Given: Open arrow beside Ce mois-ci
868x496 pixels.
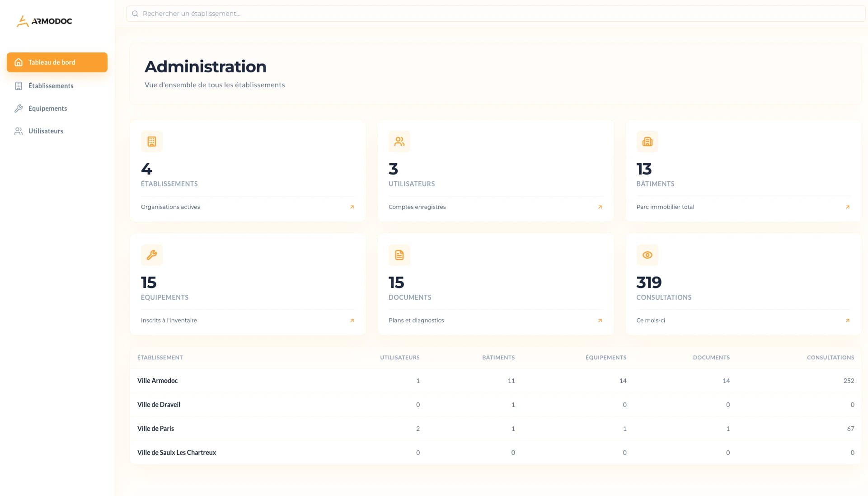Looking at the screenshot, I should (x=848, y=321).
